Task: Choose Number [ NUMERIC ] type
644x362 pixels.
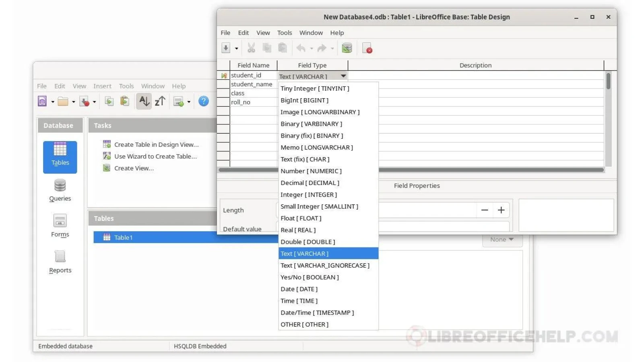Action: click(328, 171)
